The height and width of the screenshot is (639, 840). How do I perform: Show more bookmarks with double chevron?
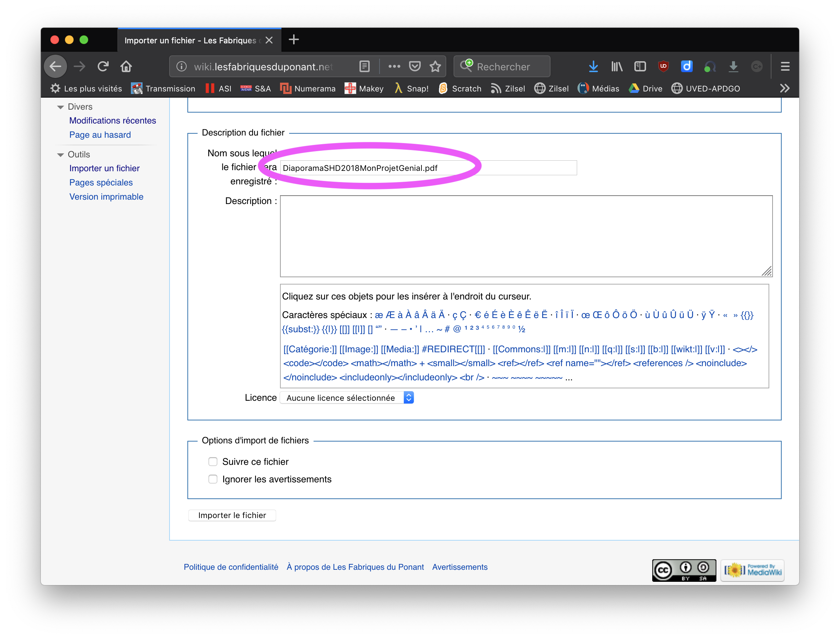tap(785, 88)
